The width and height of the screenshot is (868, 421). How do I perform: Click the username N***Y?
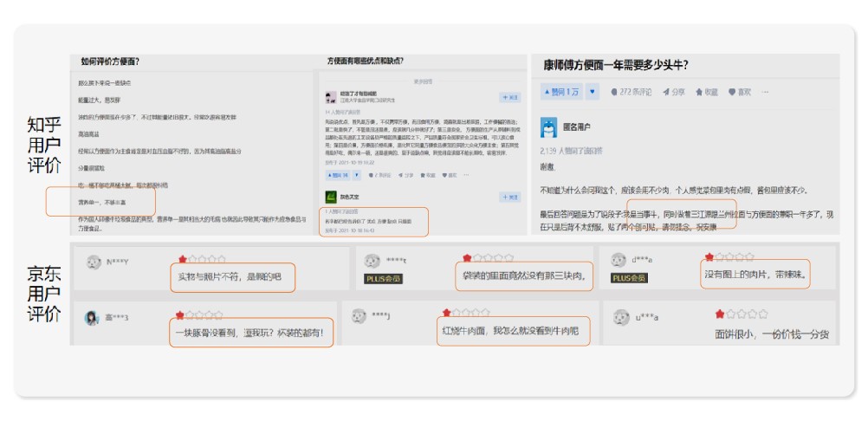tap(117, 262)
